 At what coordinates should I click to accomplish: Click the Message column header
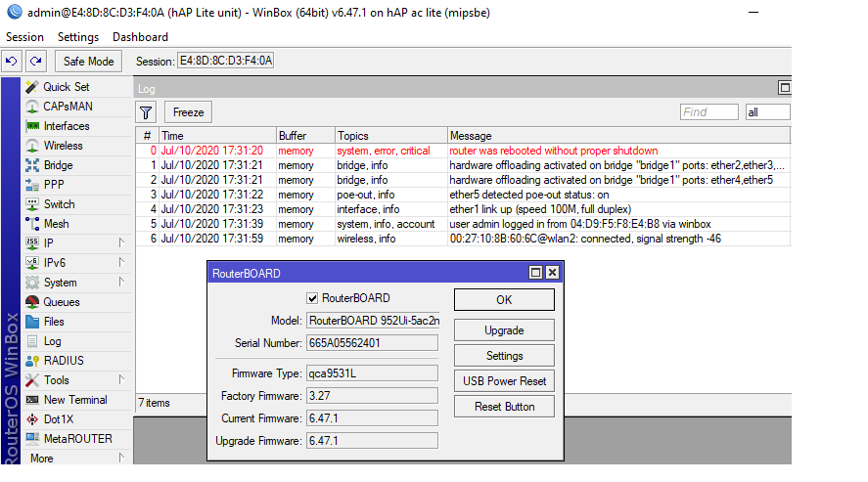click(618, 136)
